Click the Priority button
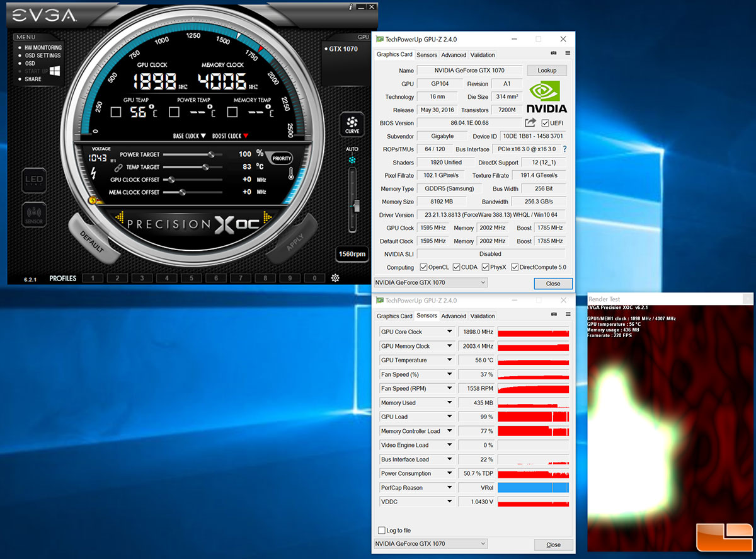The width and height of the screenshot is (756, 559). point(282,159)
